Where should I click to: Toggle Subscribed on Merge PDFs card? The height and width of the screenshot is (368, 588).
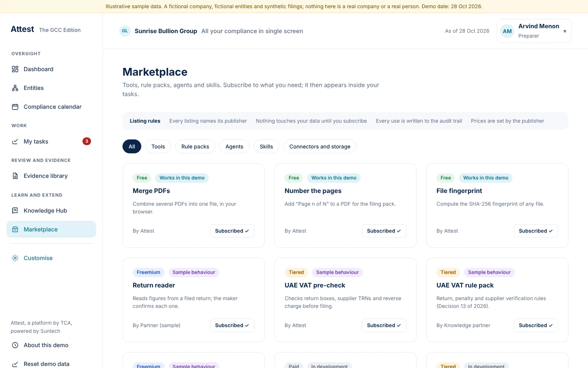pos(232,231)
